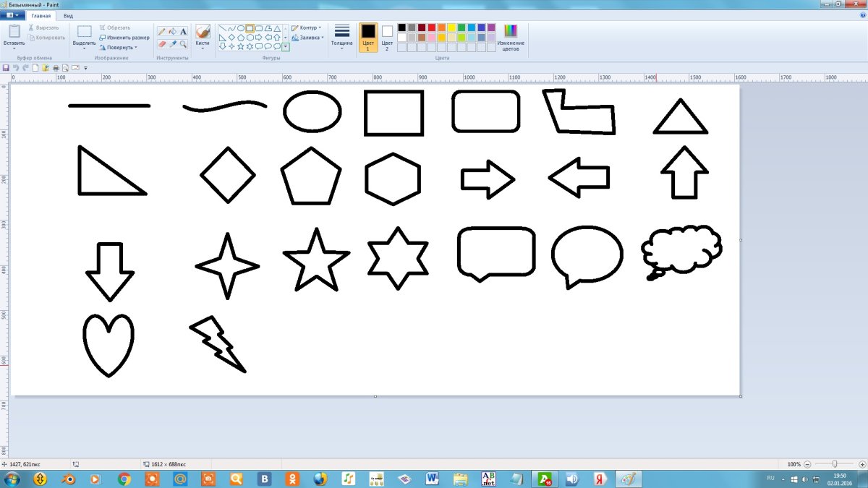
Task: Activate the Цвет 2 color slot
Action: pyautogui.click(x=387, y=36)
